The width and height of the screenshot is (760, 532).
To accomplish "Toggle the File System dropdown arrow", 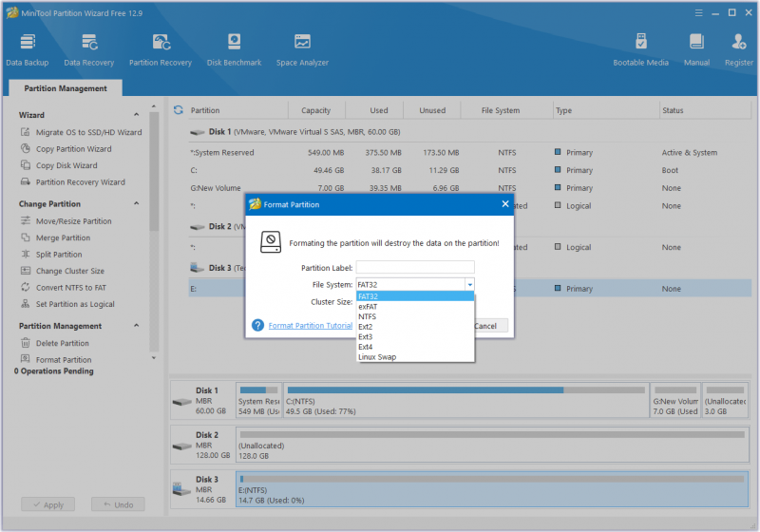I will pyautogui.click(x=469, y=284).
